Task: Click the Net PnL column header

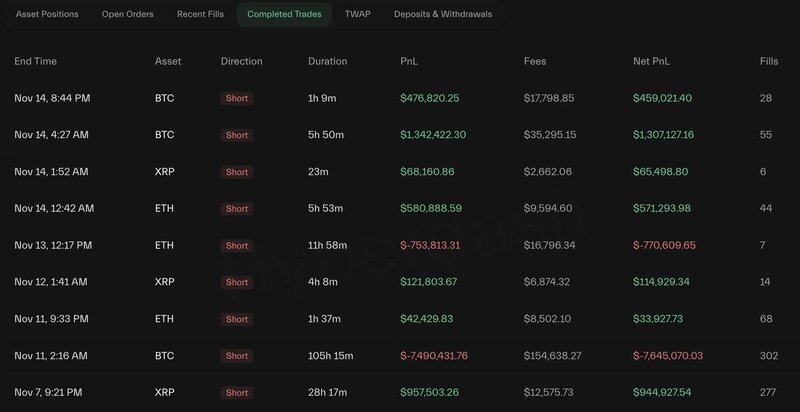Action: (x=653, y=61)
